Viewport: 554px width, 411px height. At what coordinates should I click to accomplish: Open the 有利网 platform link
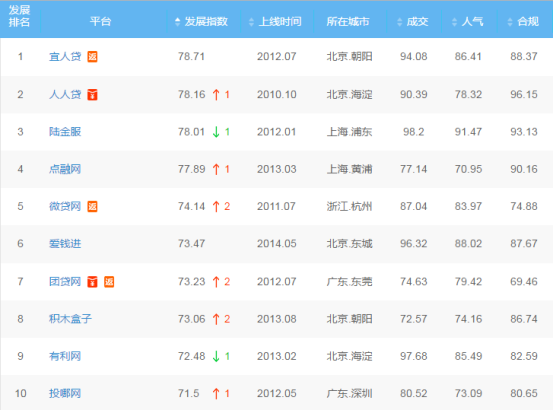65,356
